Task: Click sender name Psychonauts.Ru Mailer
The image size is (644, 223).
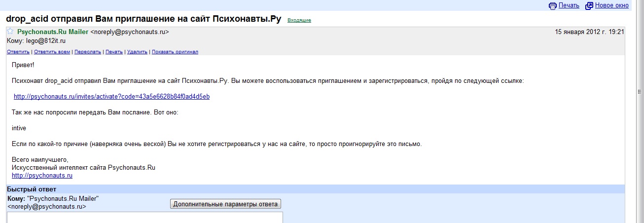Action: point(53,32)
